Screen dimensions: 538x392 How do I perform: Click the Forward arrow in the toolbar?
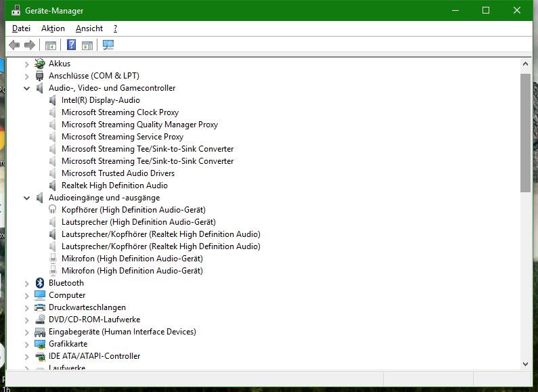(30, 45)
